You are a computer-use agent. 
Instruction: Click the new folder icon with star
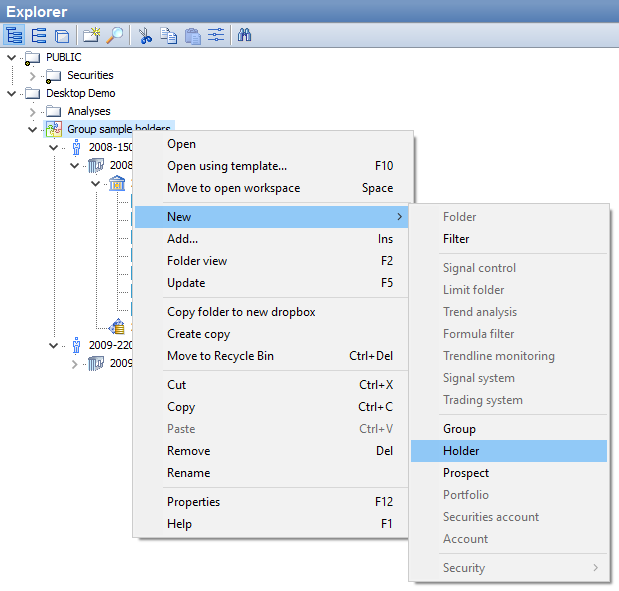pyautogui.click(x=92, y=36)
